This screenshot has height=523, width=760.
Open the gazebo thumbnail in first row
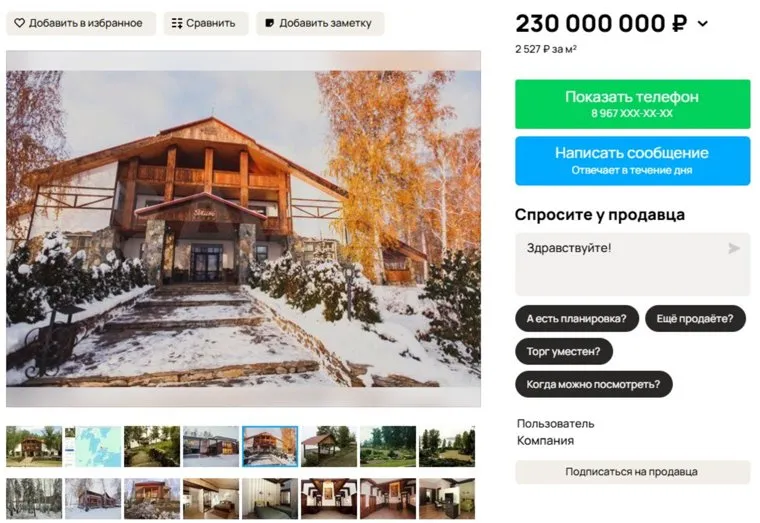(x=329, y=446)
